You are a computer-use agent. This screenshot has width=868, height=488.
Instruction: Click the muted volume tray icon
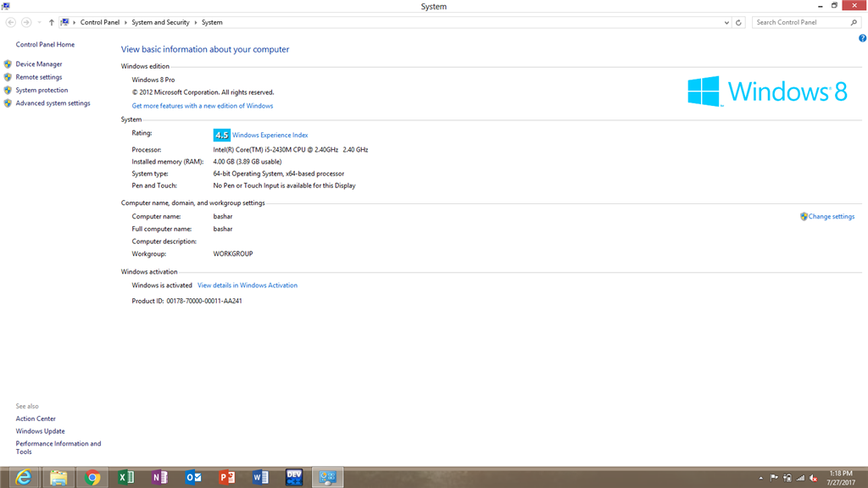(814, 478)
